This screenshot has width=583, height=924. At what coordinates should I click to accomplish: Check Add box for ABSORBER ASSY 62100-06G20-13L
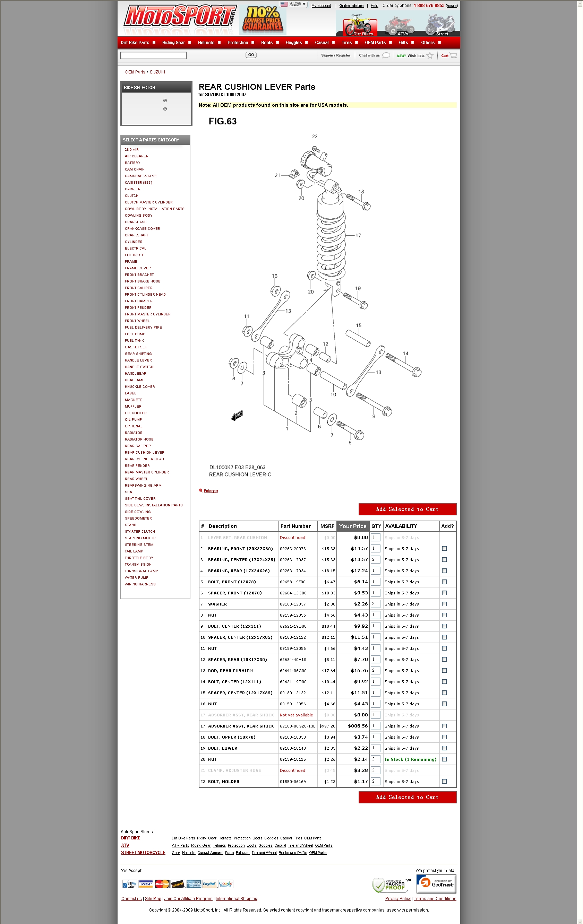point(444,726)
